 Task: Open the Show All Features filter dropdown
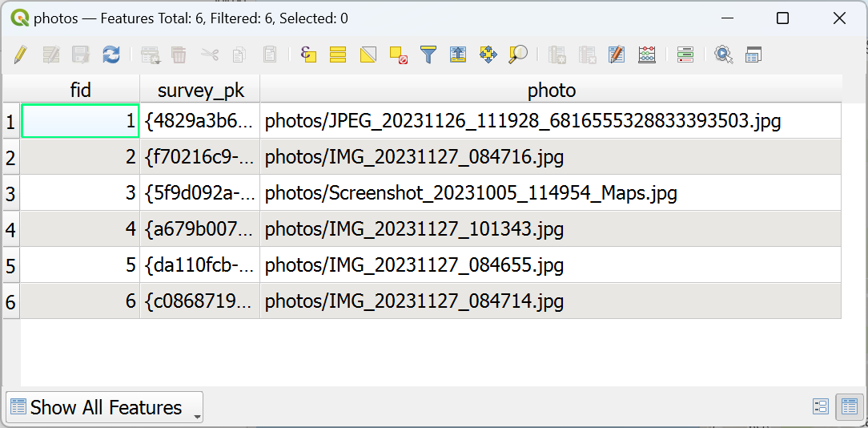click(x=104, y=407)
